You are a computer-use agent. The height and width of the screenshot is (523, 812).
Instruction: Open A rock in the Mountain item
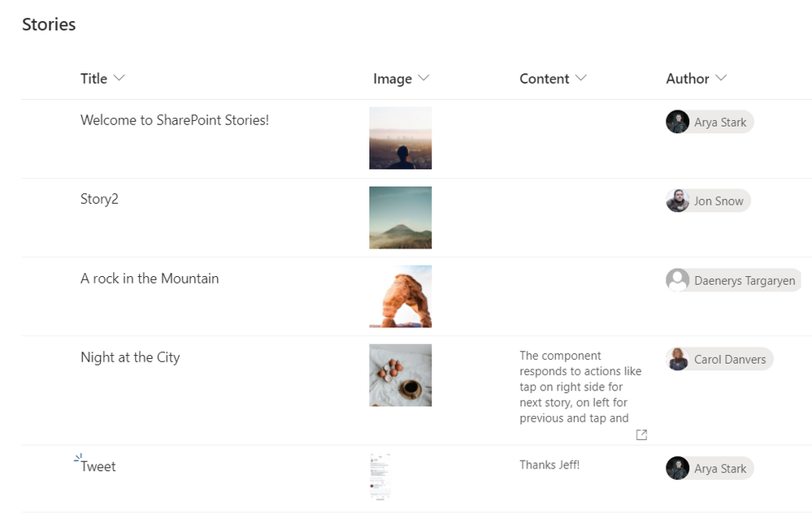[150, 279]
